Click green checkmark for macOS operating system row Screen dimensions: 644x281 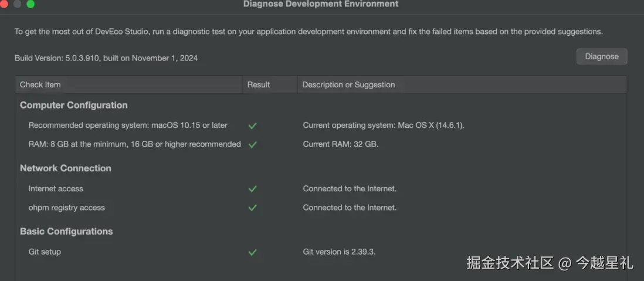point(253,126)
